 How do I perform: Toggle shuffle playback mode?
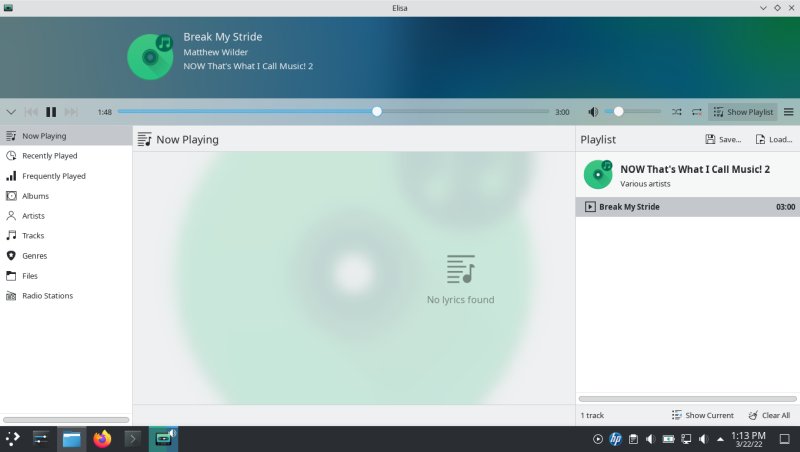677,112
